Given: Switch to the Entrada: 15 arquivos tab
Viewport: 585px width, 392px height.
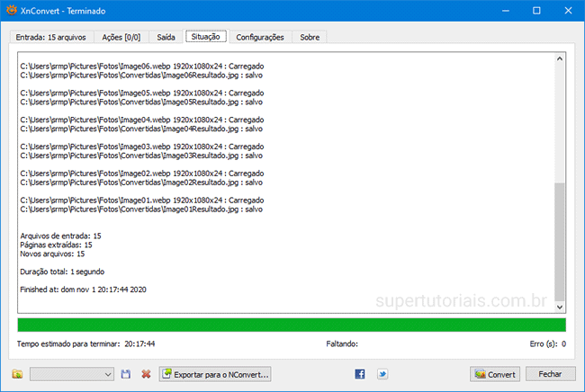Looking at the screenshot, I should coord(49,37).
